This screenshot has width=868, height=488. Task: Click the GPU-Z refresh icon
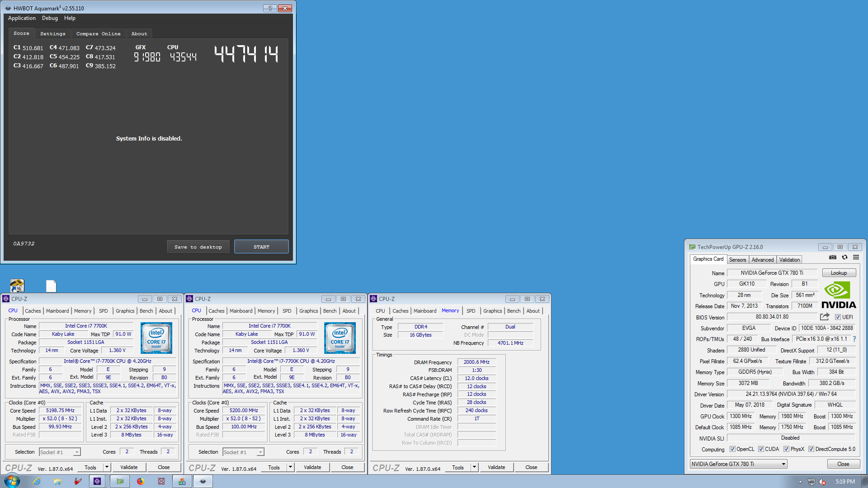pyautogui.click(x=844, y=258)
